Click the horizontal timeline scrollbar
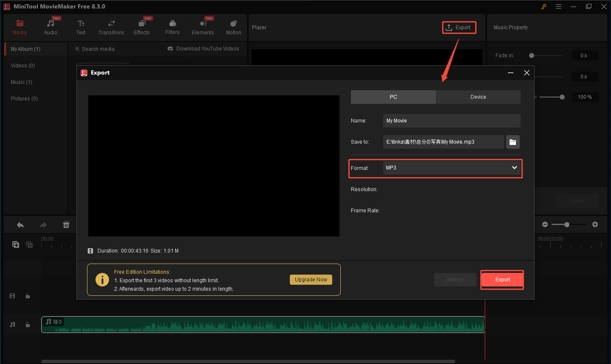The height and width of the screenshot is (364, 611). coord(248,361)
